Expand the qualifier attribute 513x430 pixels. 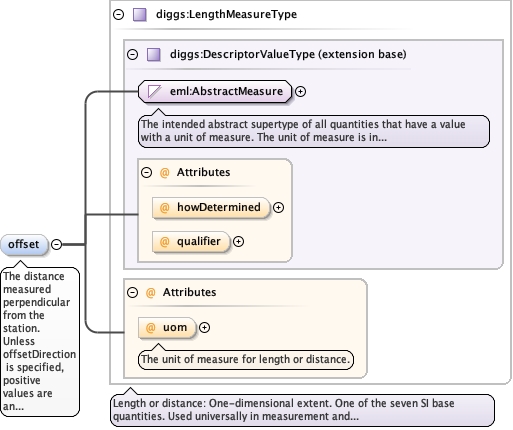(x=238, y=242)
